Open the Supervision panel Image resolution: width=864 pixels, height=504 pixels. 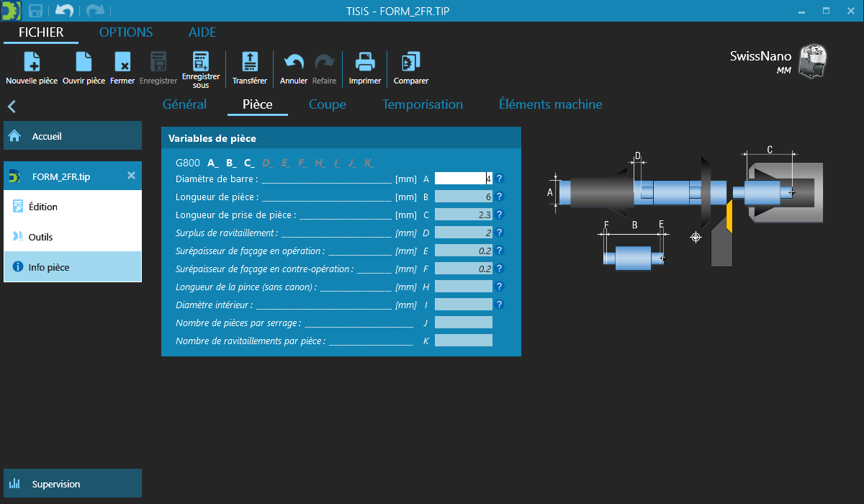point(72,484)
